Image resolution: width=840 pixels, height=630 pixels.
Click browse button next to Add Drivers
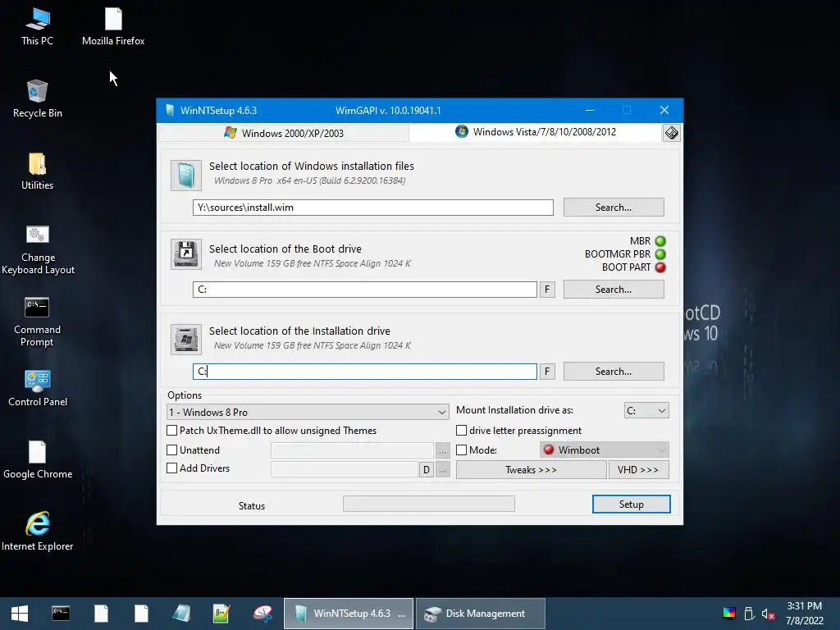(442, 470)
